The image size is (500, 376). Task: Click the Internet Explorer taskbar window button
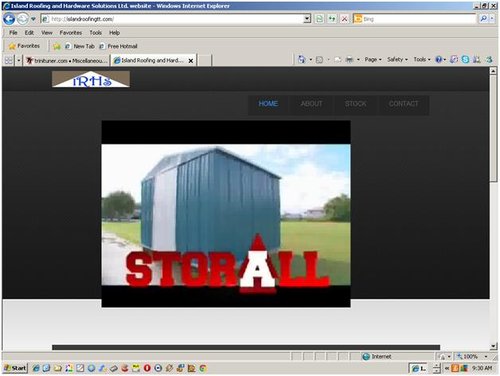point(419,368)
